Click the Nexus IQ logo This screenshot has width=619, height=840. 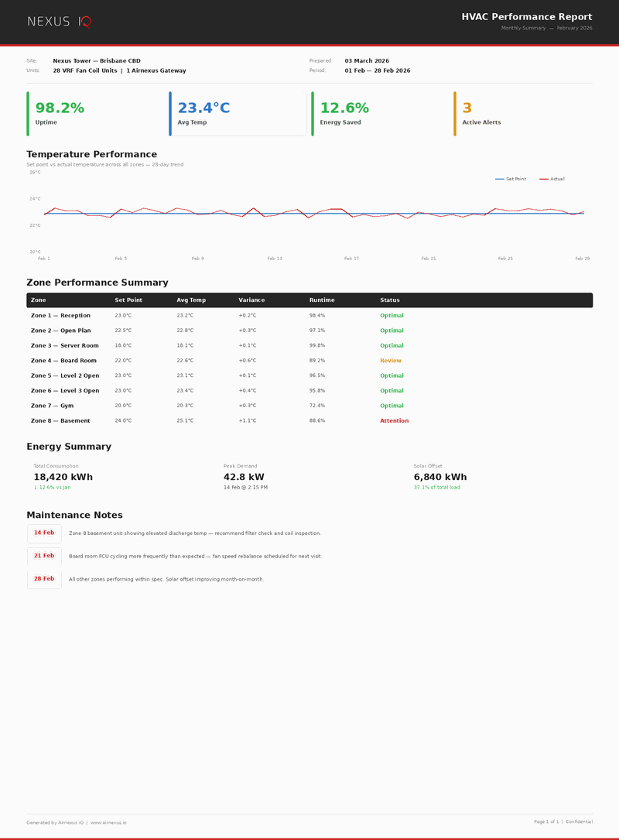click(59, 22)
